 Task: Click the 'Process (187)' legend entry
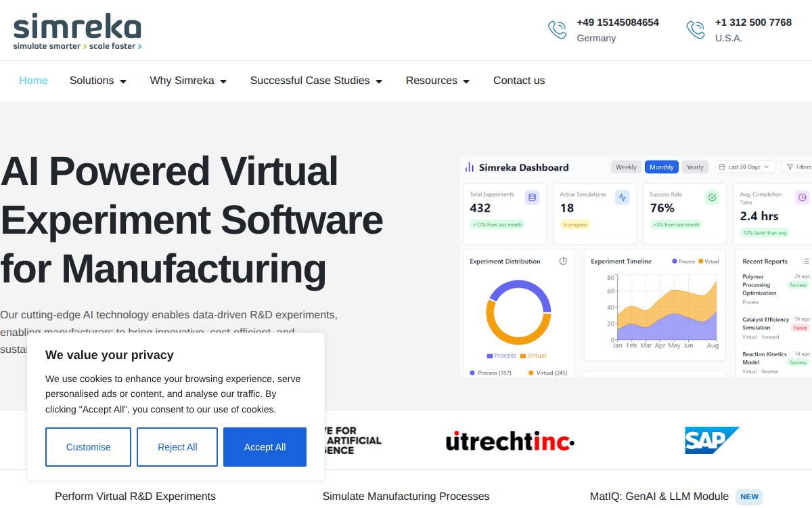point(491,373)
